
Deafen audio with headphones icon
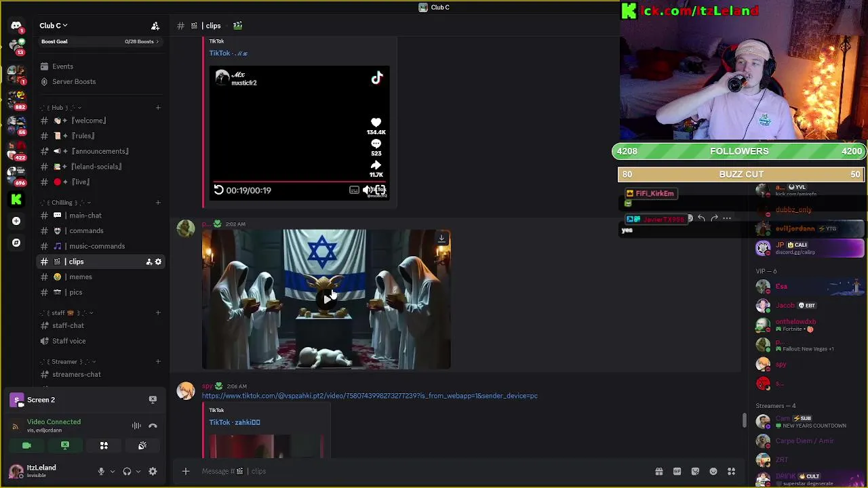coord(127,471)
